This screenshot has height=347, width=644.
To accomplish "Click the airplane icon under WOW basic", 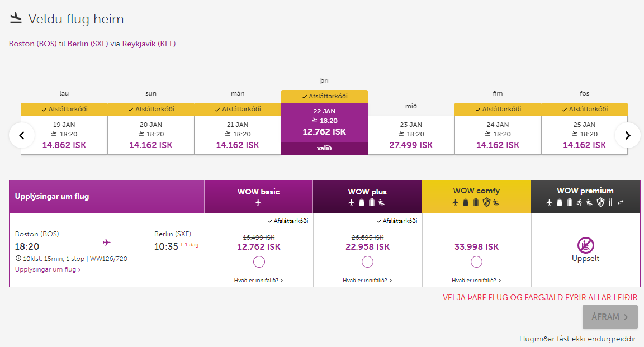I will [x=258, y=202].
